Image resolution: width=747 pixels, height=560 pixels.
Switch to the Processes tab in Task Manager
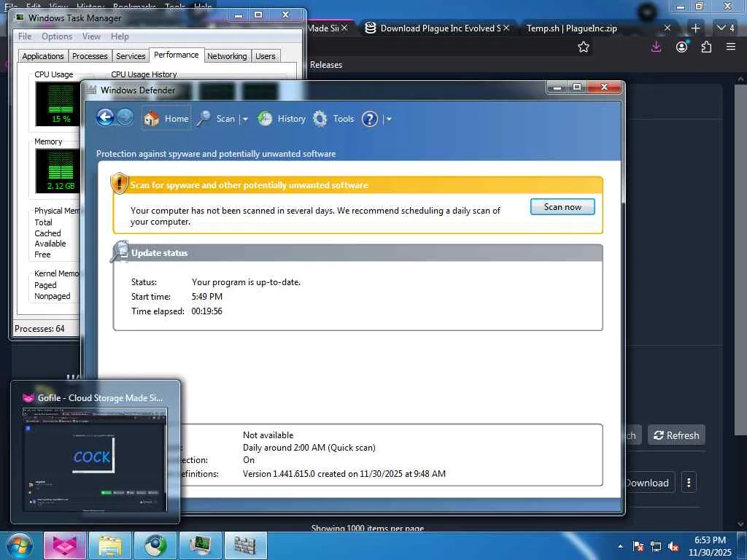[90, 56]
